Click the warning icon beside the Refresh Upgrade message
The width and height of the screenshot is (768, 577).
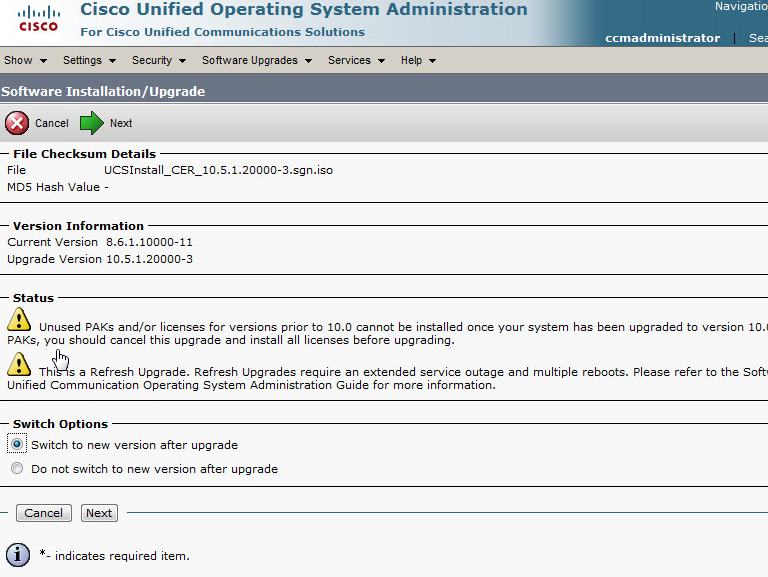tap(19, 364)
